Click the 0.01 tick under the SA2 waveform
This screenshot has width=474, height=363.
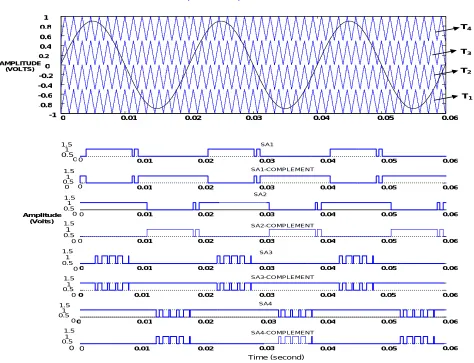point(145,214)
